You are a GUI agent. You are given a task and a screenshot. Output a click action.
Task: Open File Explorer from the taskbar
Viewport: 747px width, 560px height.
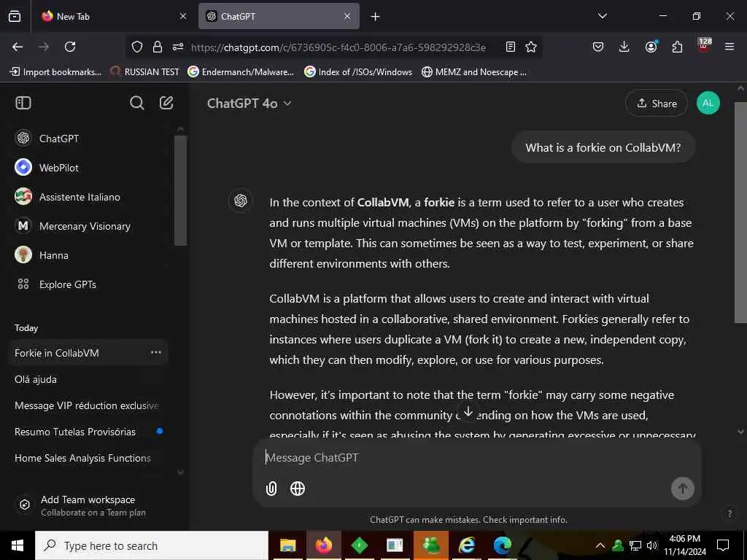pos(287,545)
